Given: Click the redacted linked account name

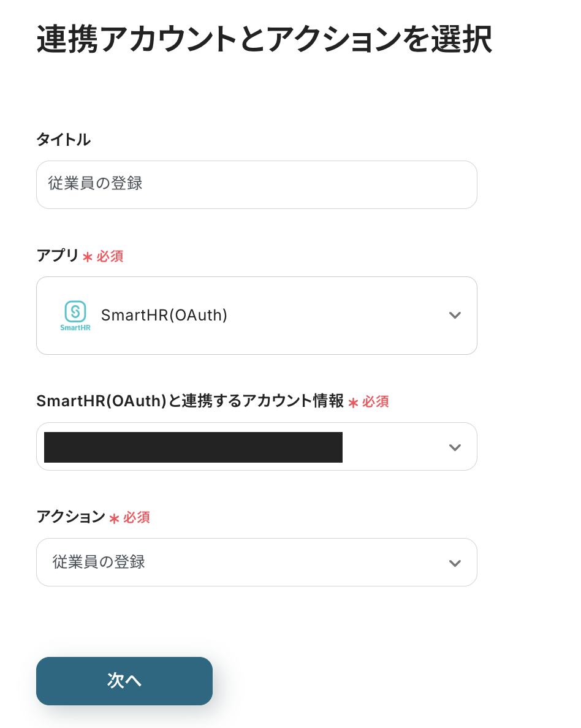Looking at the screenshot, I should point(193,447).
